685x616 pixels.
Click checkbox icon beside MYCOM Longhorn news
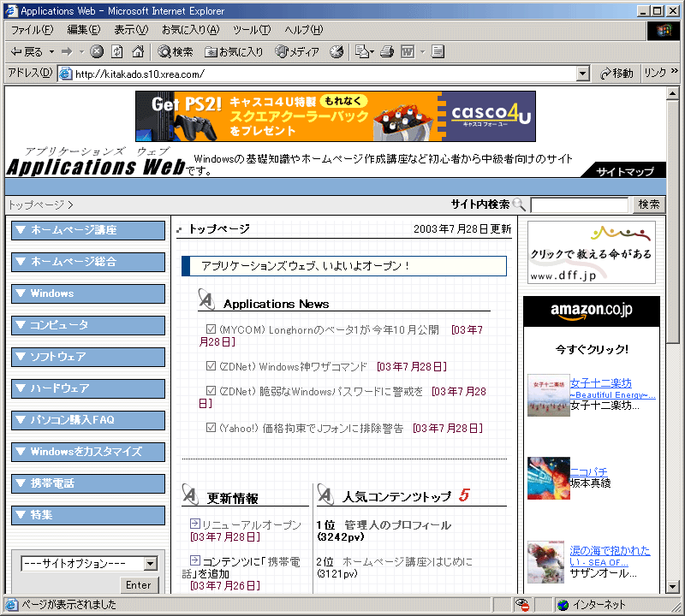point(211,329)
